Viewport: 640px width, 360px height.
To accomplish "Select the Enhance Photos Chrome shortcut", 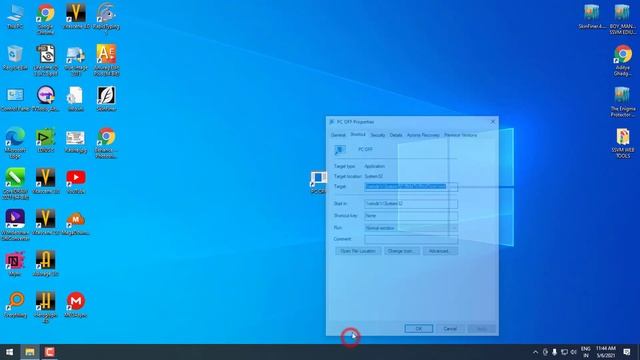I will coord(106,143).
